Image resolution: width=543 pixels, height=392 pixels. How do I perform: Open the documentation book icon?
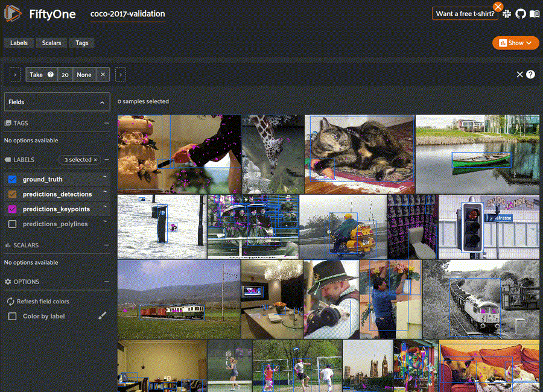point(535,14)
